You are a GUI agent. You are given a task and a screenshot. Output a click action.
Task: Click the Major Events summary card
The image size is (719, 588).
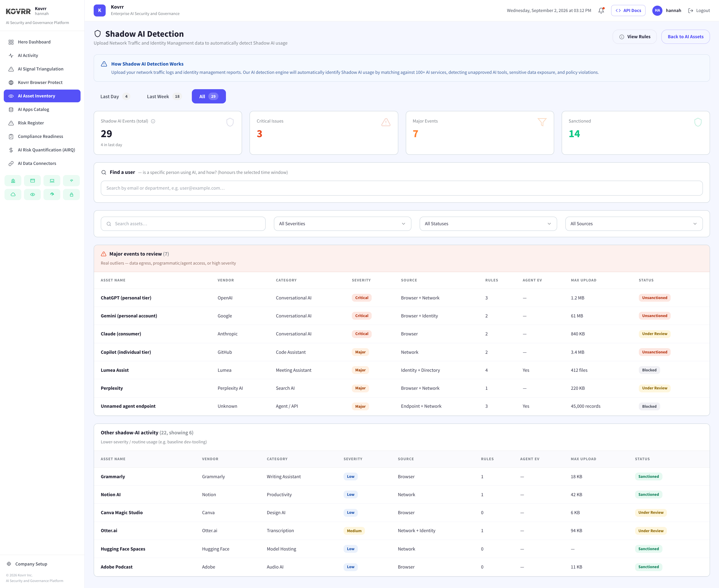[480, 133]
